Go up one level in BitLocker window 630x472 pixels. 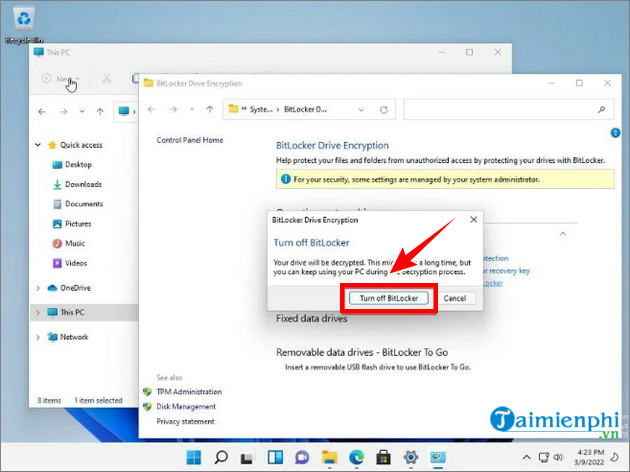click(x=209, y=109)
